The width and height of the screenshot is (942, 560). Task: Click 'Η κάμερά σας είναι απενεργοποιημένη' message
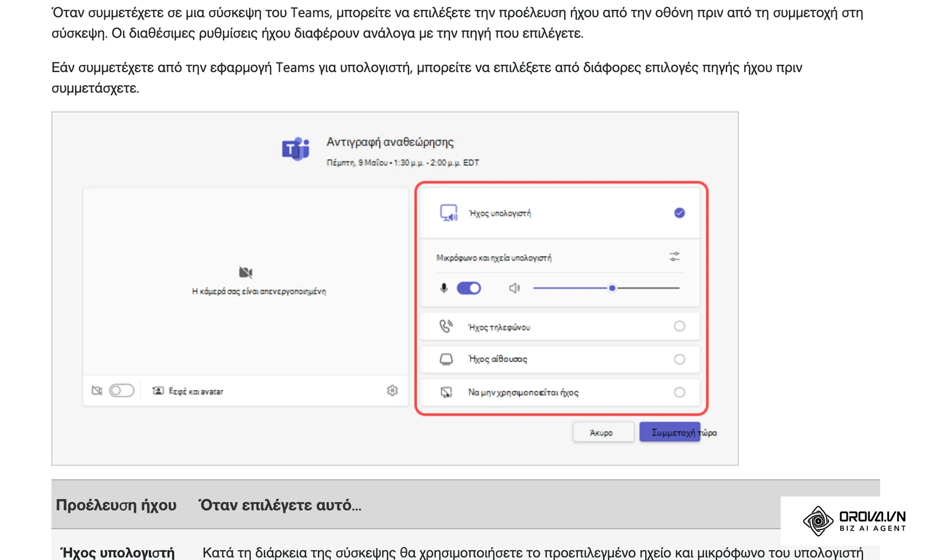click(259, 291)
